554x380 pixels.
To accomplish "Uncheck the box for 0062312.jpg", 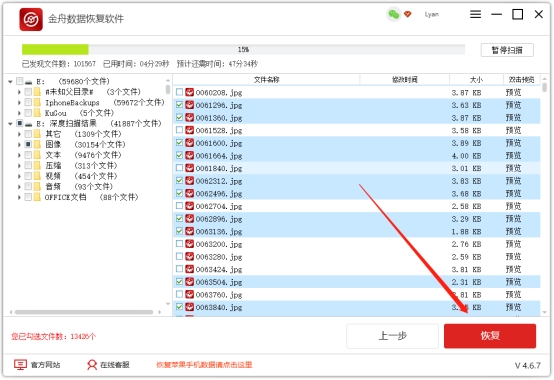I will (x=179, y=180).
